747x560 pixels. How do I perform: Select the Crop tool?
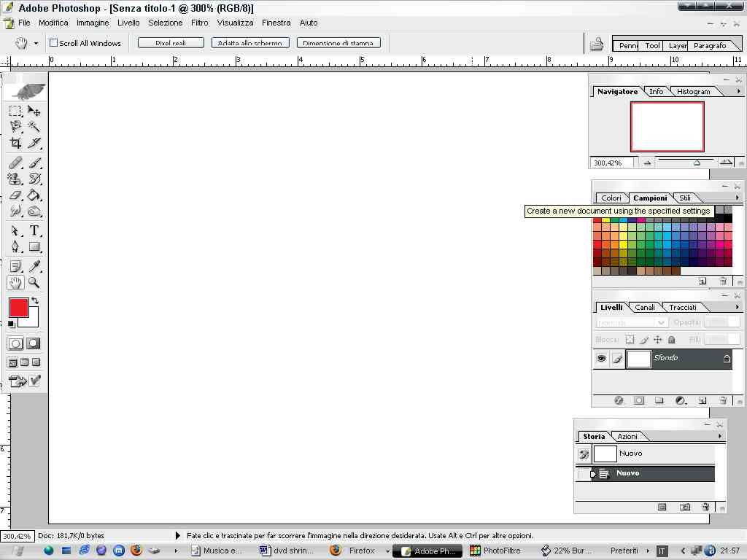coord(15,143)
